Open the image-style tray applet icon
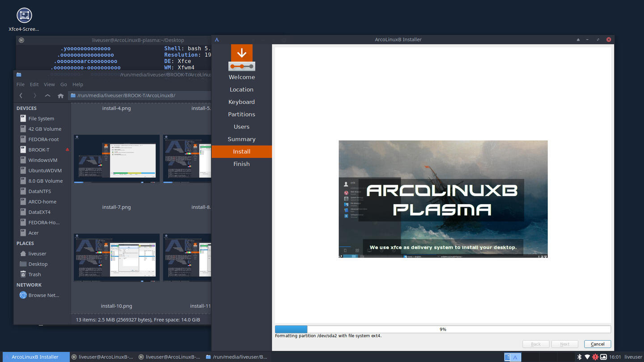 click(x=603, y=357)
